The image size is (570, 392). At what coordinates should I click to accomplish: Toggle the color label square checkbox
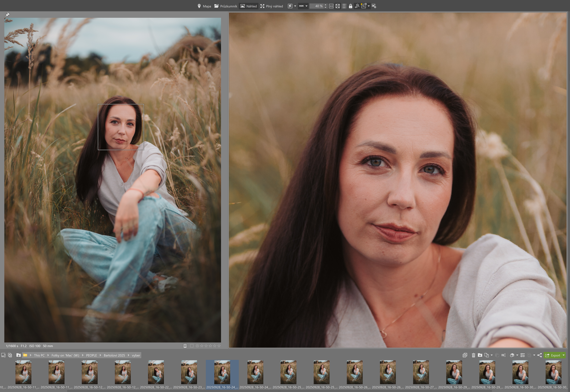pyautogui.click(x=192, y=346)
